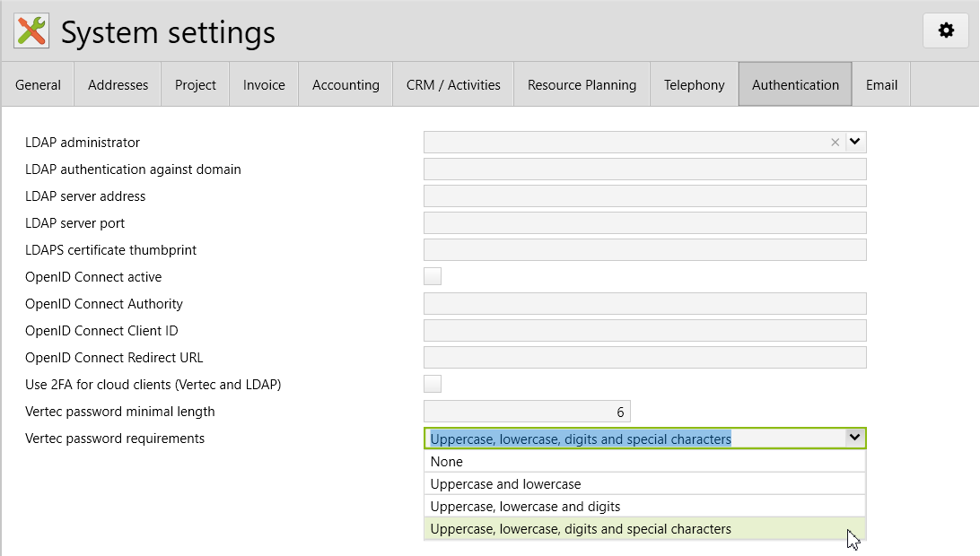Screen dimensions: 980x556
Task: Open the Telephony tab
Action: click(694, 85)
